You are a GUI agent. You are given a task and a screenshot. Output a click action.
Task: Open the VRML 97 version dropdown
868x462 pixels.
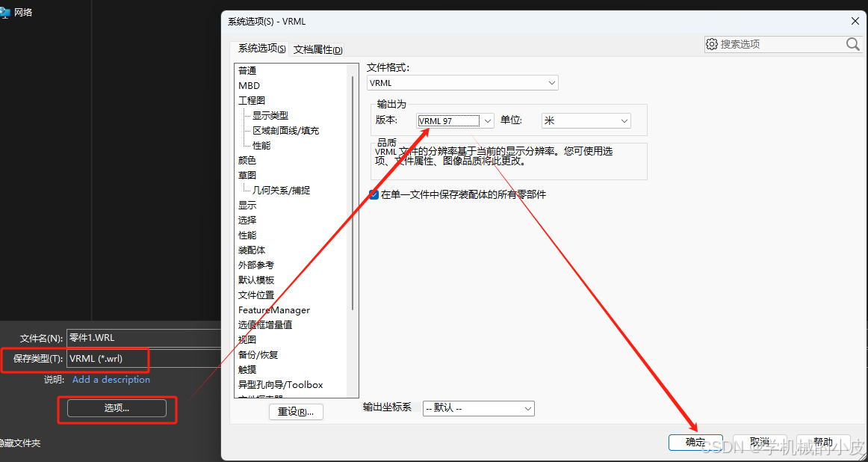click(x=455, y=120)
